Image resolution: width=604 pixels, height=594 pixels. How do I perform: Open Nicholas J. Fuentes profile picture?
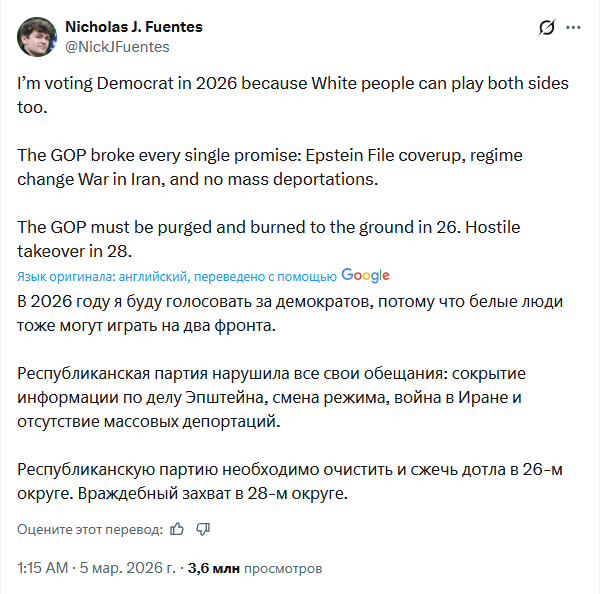coord(37,36)
